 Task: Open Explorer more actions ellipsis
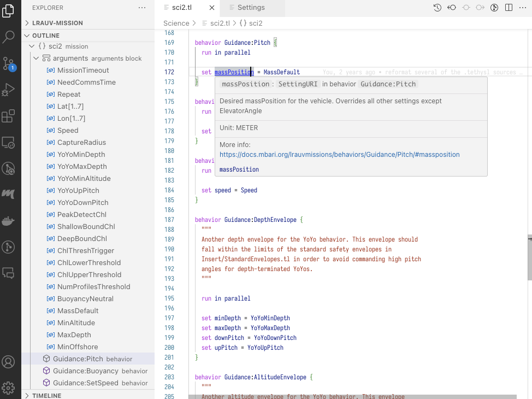click(x=142, y=8)
